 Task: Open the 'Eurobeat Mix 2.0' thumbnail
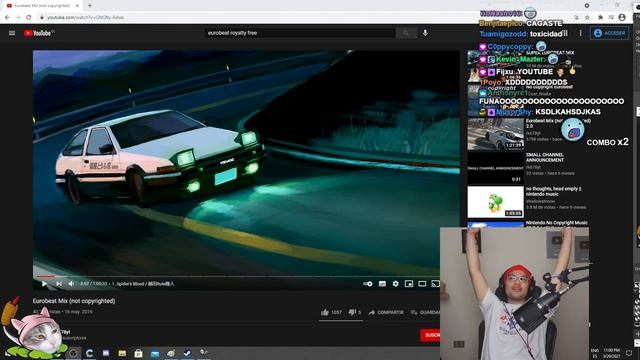[496, 134]
